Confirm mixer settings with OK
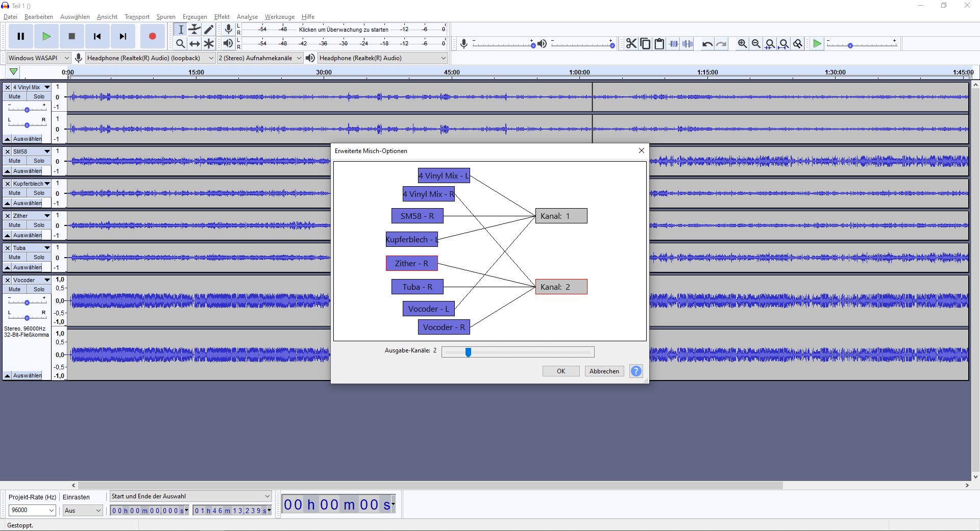The width and height of the screenshot is (980, 531). click(x=561, y=371)
